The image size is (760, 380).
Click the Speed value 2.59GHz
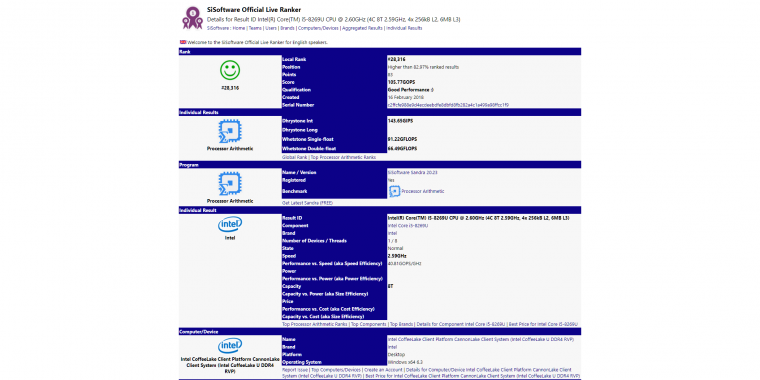click(x=397, y=255)
